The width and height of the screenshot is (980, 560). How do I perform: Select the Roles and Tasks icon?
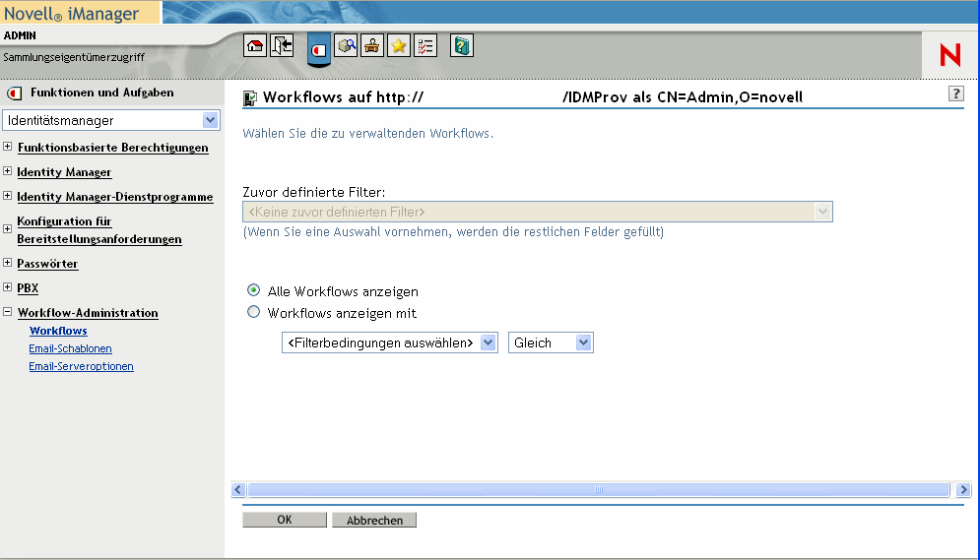click(319, 49)
